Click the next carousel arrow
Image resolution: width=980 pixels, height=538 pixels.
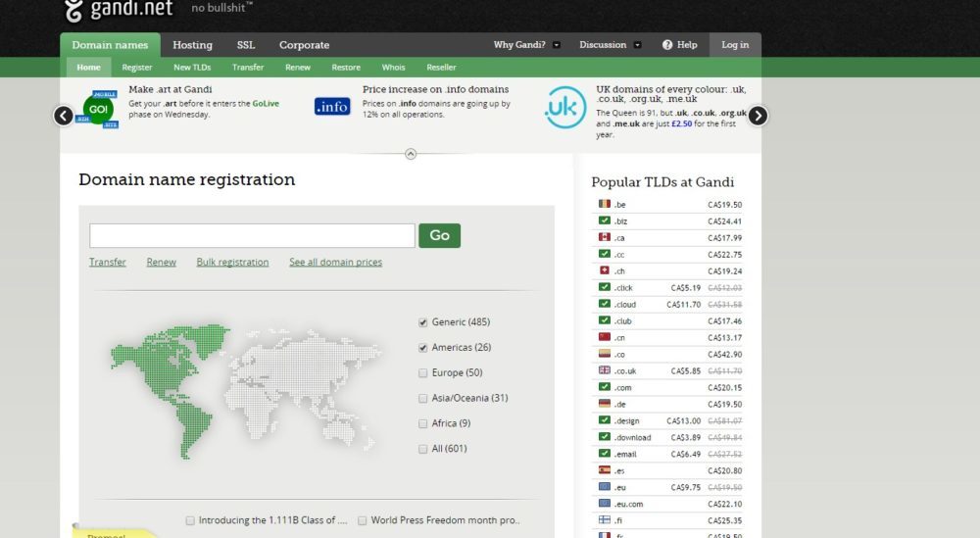tap(758, 116)
